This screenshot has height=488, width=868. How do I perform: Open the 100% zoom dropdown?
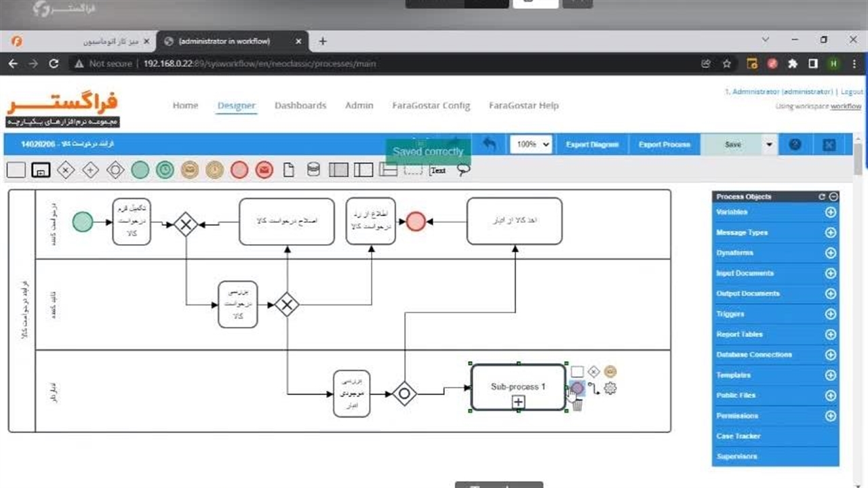pyautogui.click(x=531, y=144)
